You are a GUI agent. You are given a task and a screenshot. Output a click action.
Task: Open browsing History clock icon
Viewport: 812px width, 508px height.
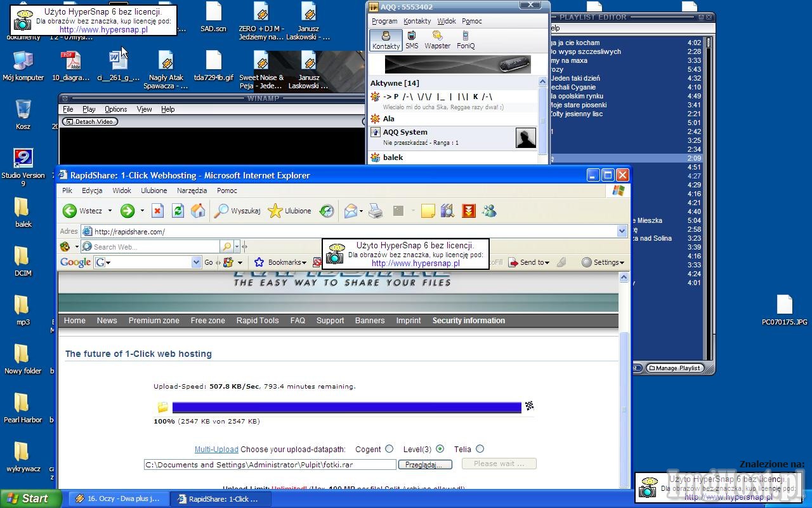point(327,211)
